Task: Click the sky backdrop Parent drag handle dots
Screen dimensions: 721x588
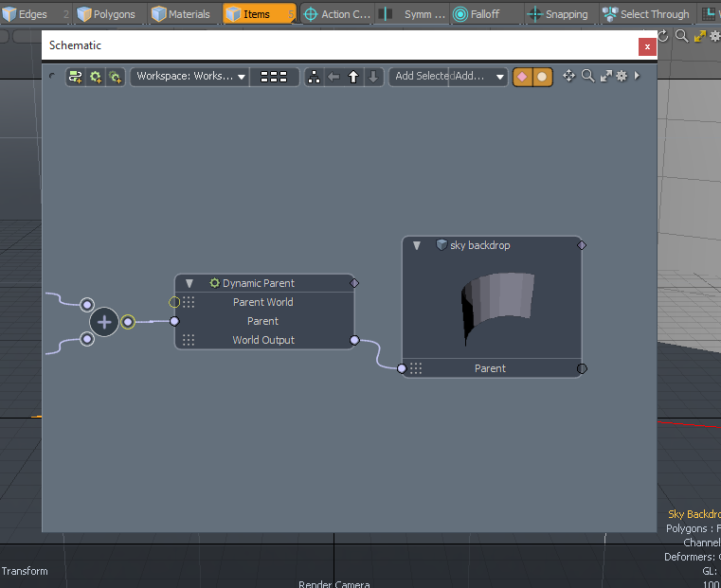Action: (416, 368)
